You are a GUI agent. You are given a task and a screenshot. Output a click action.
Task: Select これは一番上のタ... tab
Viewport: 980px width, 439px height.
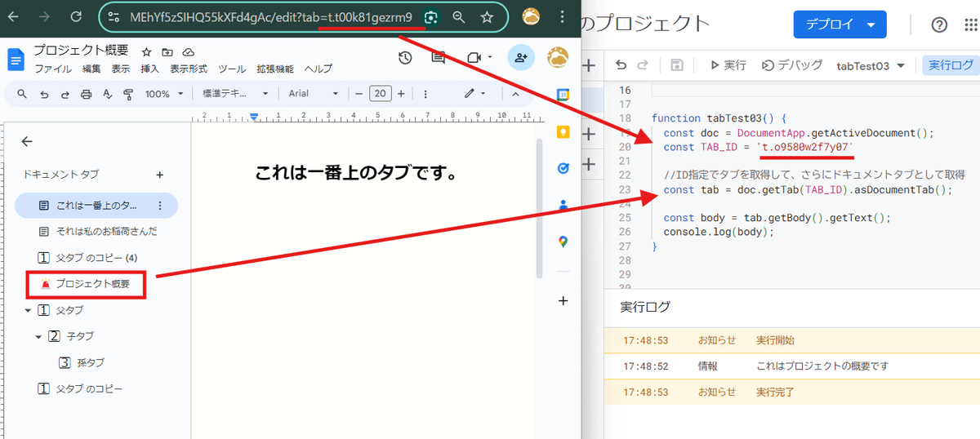click(x=96, y=206)
